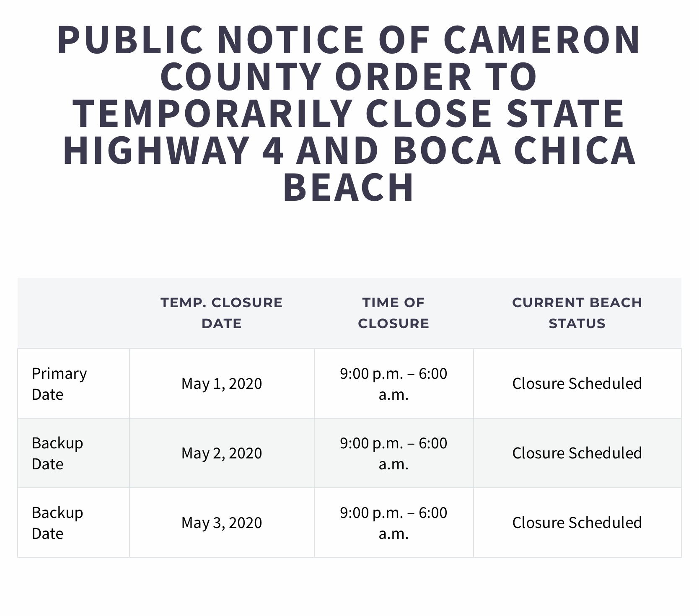Click Closure Scheduled status for May 1
699x616 pixels.
coord(577,383)
